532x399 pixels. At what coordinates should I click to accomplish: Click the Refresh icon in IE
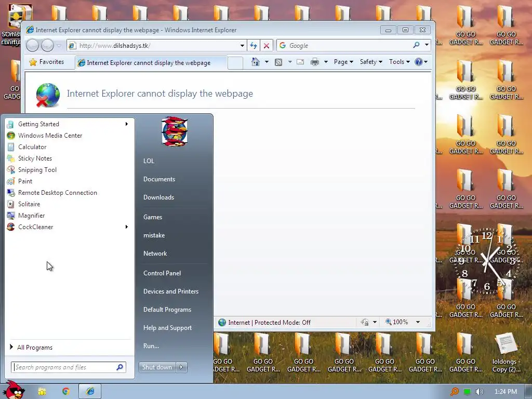tap(254, 46)
